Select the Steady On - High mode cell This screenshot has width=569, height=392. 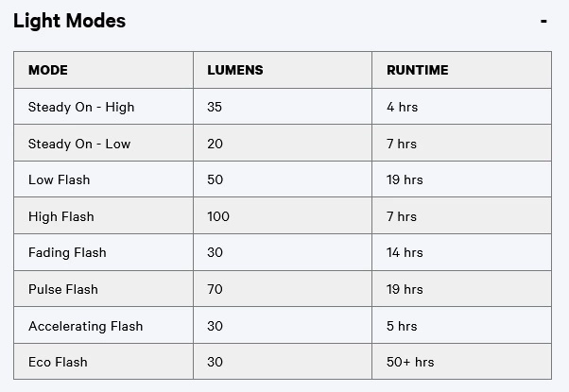pos(81,107)
